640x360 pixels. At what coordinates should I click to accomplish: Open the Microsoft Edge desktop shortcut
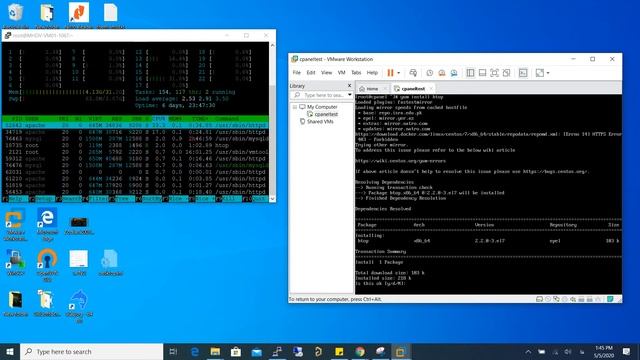47,224
